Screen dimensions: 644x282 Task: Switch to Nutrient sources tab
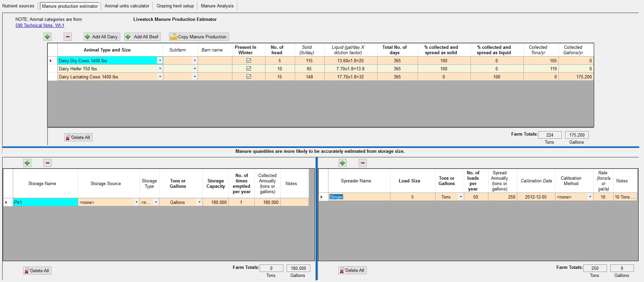click(18, 6)
